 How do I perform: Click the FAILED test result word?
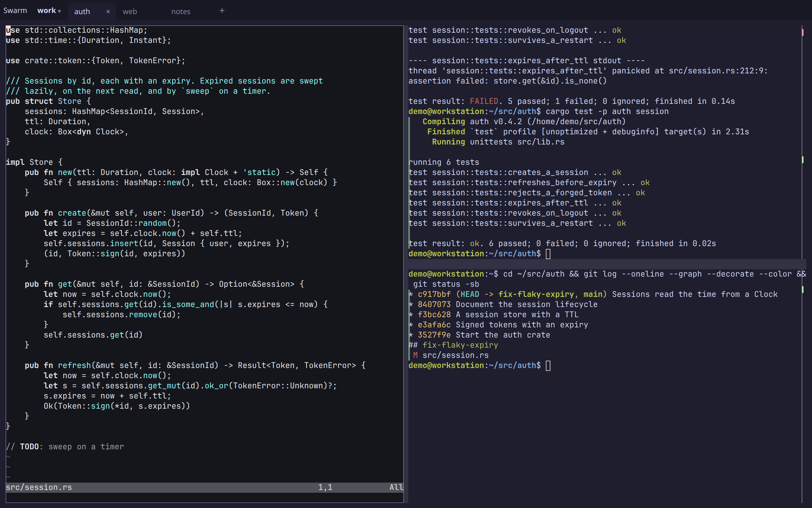[484, 101]
